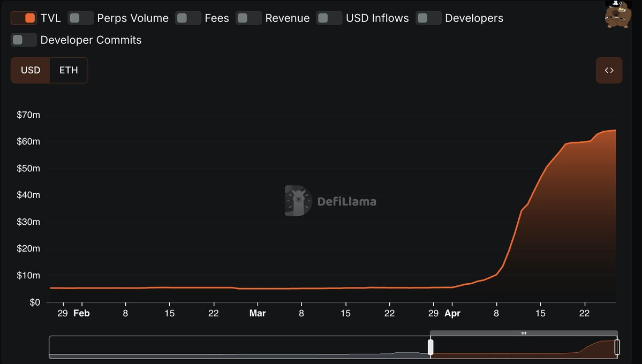This screenshot has height=364, width=642.
Task: Click the Mar label on the x-axis
Action: 258,313
